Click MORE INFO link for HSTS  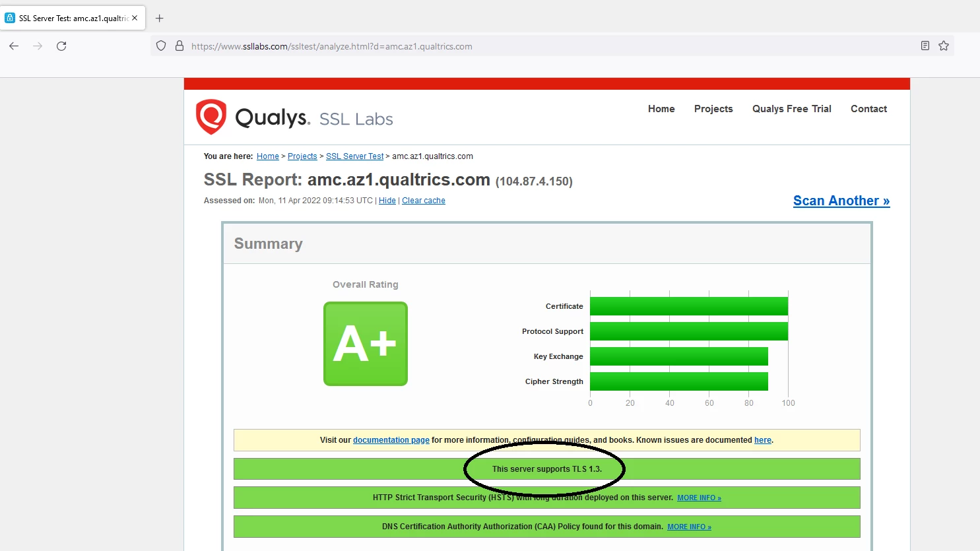coord(699,498)
